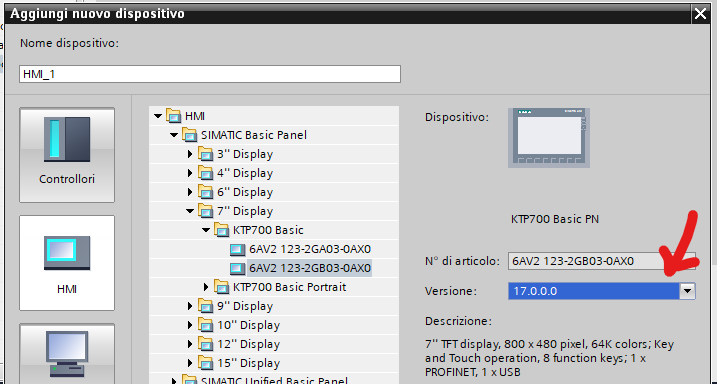Select the '9'' Display' tree label
The height and width of the screenshot is (384, 717).
tap(245, 306)
